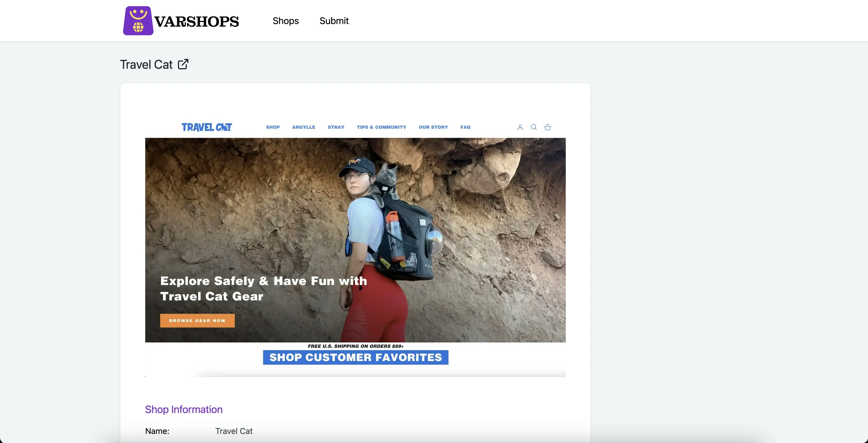This screenshot has width=868, height=443.
Task: Open the FAQ nav item
Action: click(x=465, y=127)
